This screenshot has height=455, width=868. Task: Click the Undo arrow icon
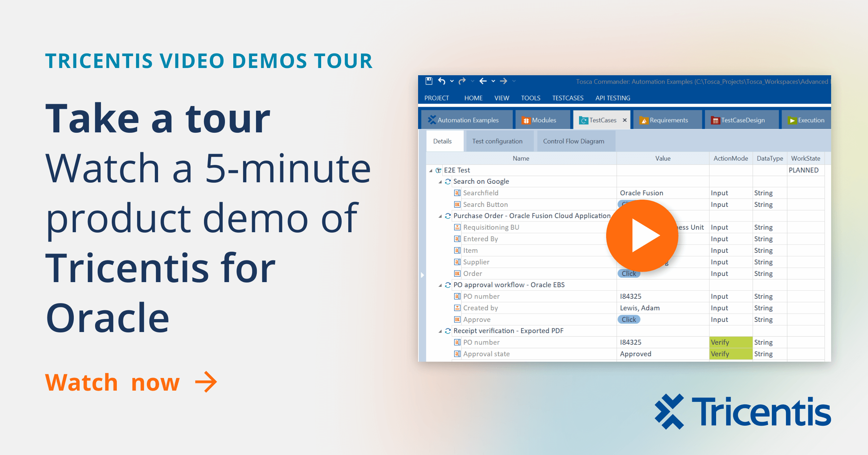[442, 81]
